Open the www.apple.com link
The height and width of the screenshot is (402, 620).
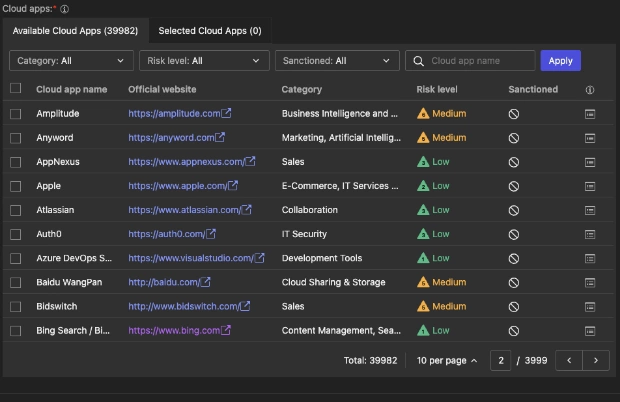[x=183, y=186]
